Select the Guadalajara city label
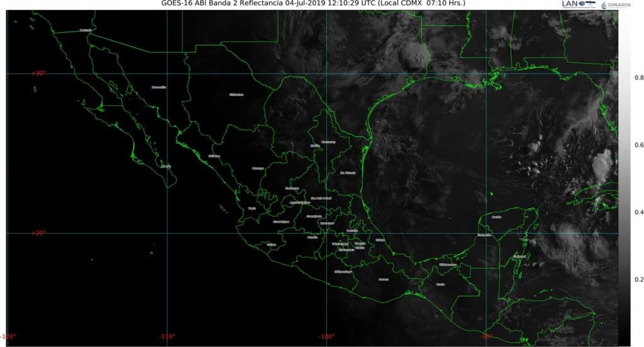 [281, 222]
